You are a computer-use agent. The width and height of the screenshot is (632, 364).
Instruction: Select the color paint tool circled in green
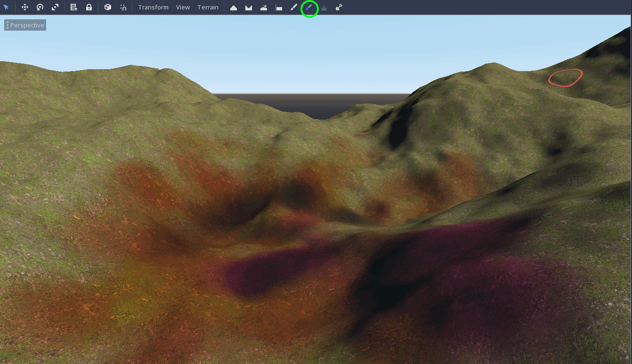[x=309, y=7]
